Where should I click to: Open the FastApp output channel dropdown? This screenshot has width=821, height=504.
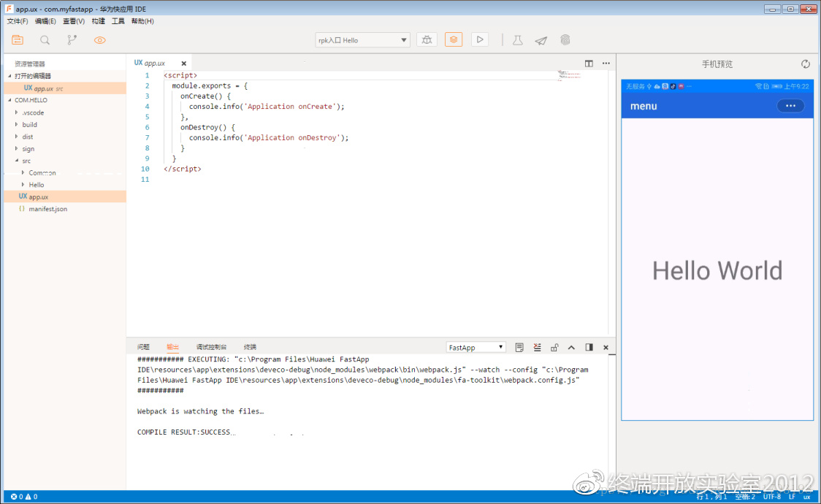[x=476, y=348]
